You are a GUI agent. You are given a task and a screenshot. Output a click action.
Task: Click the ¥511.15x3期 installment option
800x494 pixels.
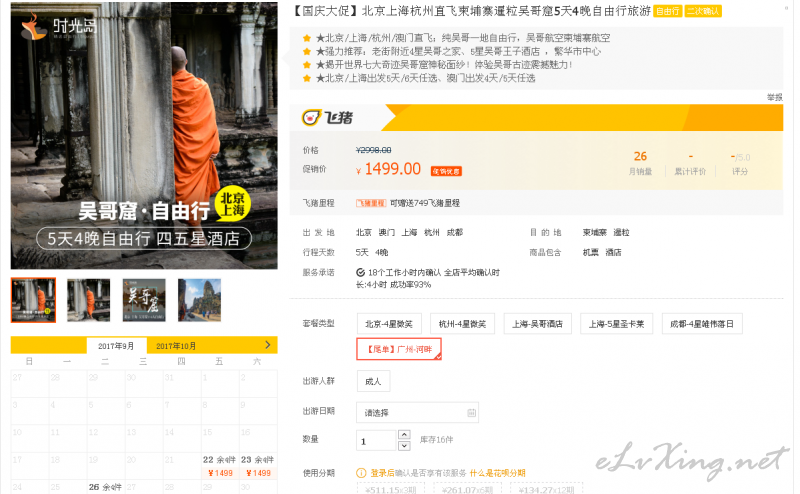(391, 489)
